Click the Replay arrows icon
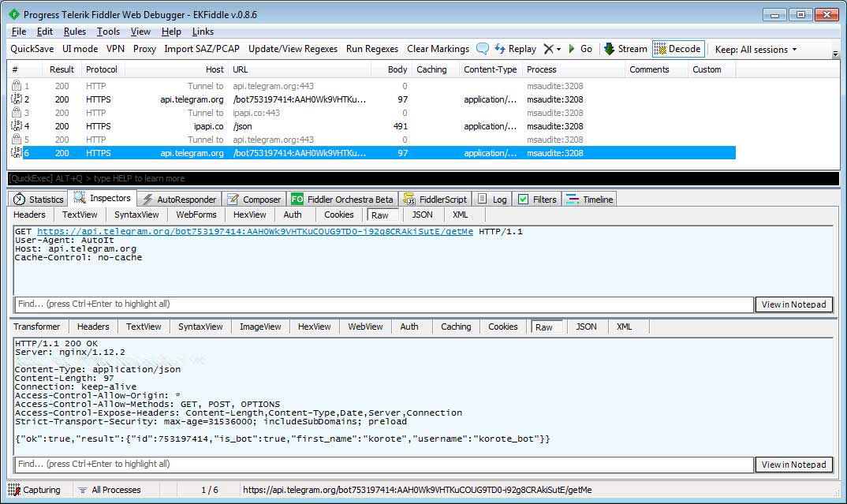This screenshot has width=847, height=504. click(500, 49)
